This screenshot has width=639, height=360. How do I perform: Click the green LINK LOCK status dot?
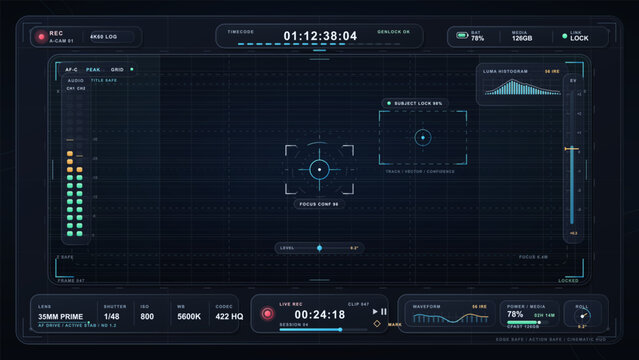pos(564,36)
